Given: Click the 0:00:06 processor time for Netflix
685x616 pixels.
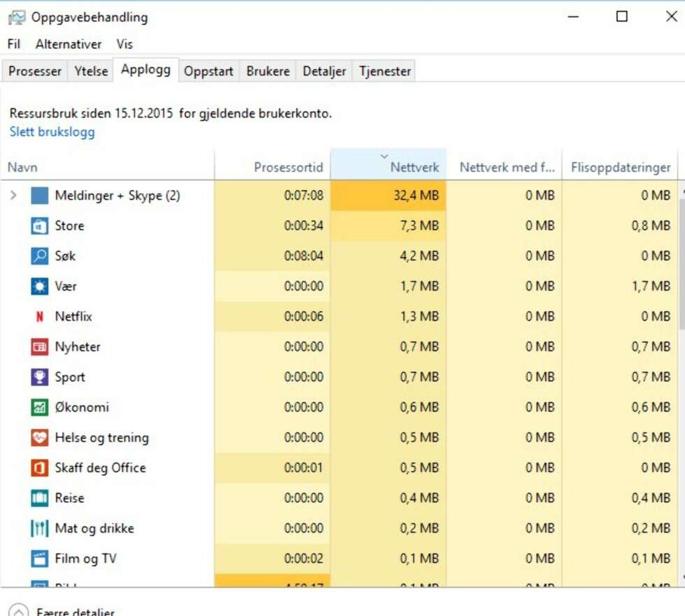Looking at the screenshot, I should tap(303, 316).
